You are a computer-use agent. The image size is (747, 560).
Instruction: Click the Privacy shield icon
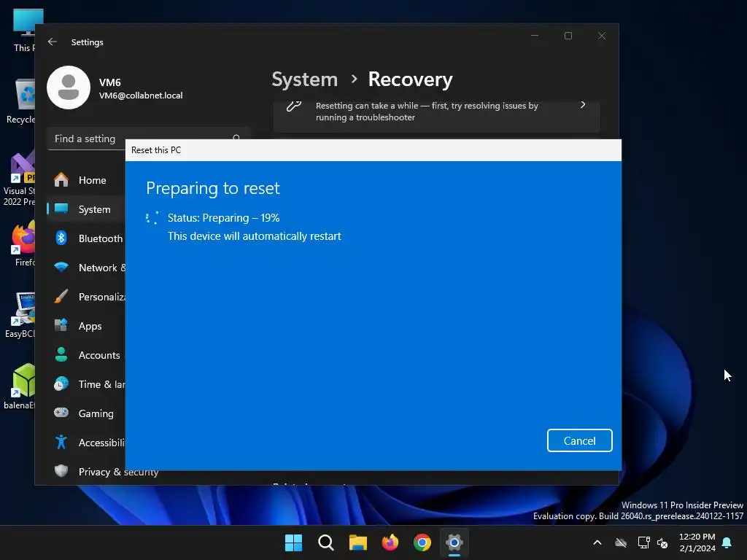61,471
